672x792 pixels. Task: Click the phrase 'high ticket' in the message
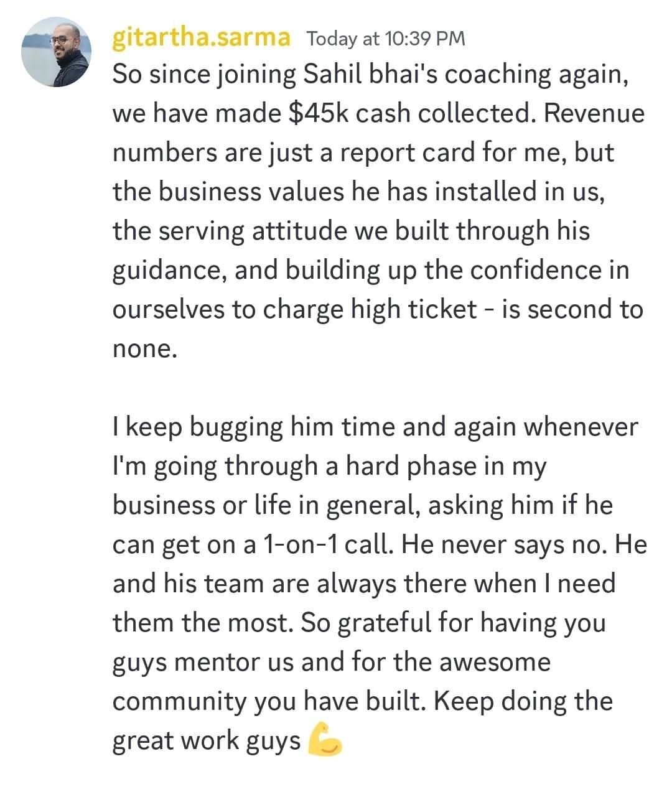(414, 309)
